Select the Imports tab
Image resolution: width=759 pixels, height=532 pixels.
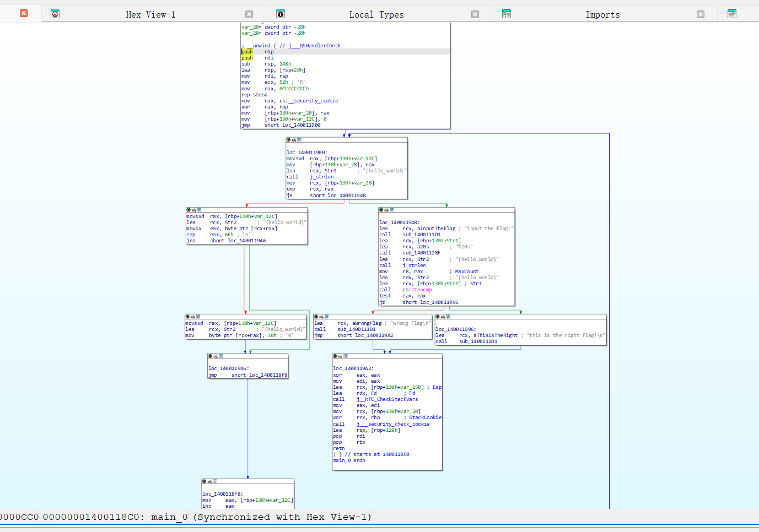click(602, 14)
